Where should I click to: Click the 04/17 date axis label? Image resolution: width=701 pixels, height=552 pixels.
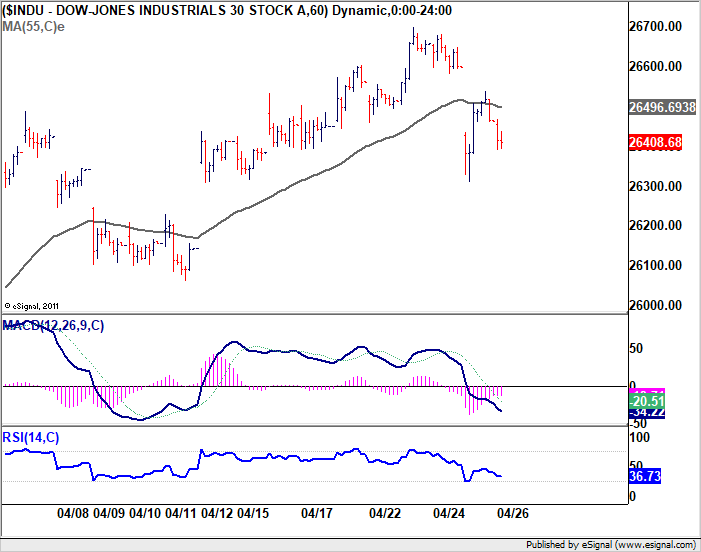point(317,513)
